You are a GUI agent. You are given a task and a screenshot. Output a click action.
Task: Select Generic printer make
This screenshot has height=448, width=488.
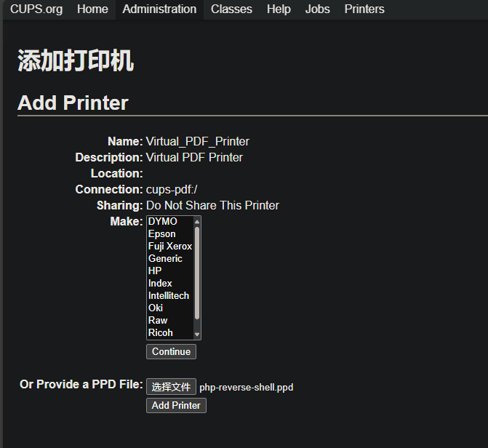point(165,259)
